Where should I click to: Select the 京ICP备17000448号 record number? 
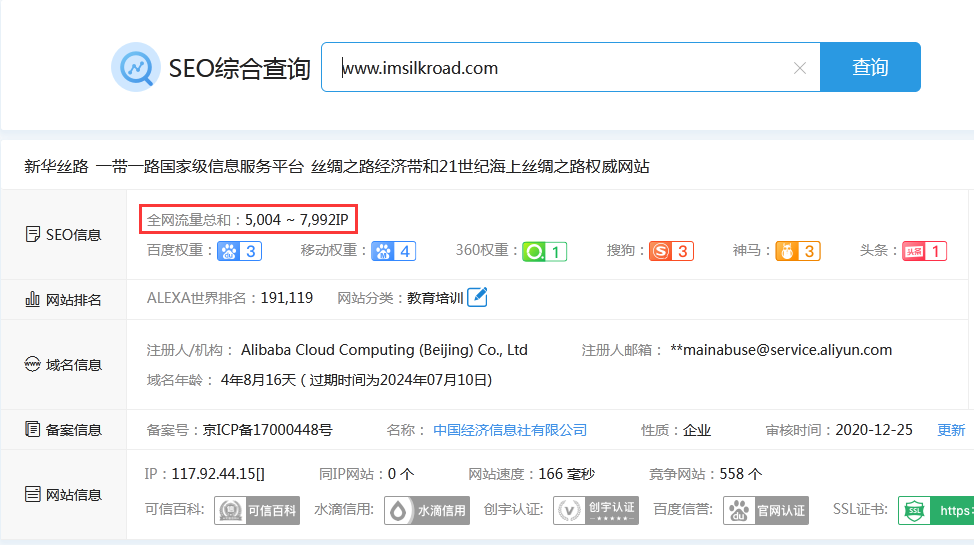point(267,430)
